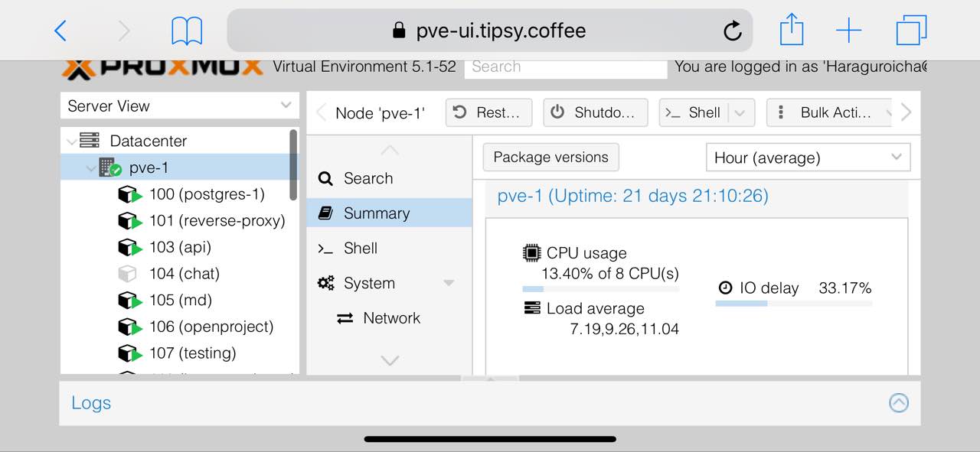
Task: Open a new tab with the plus icon
Action: [848, 31]
